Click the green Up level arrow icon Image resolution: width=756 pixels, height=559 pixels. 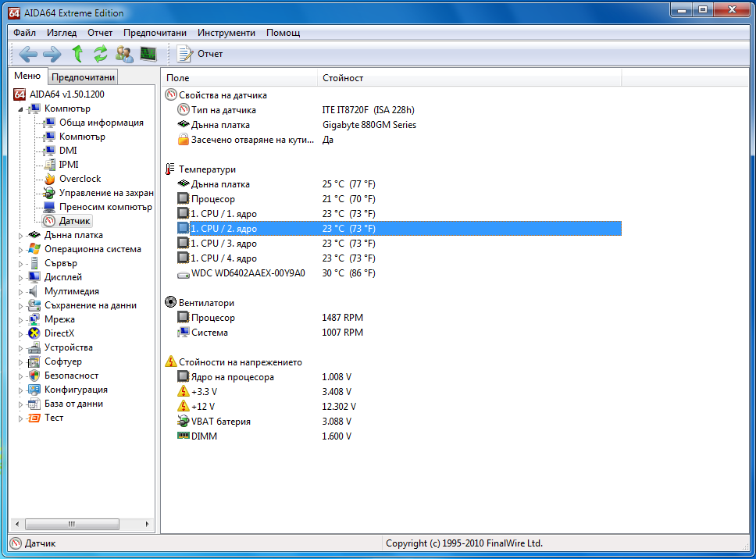77,54
